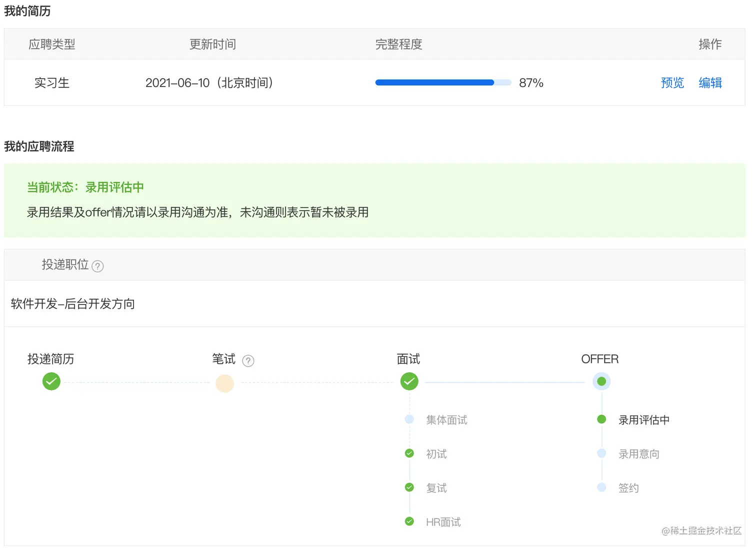Click the 初试 completed check icon
756x550 pixels.
tap(409, 453)
